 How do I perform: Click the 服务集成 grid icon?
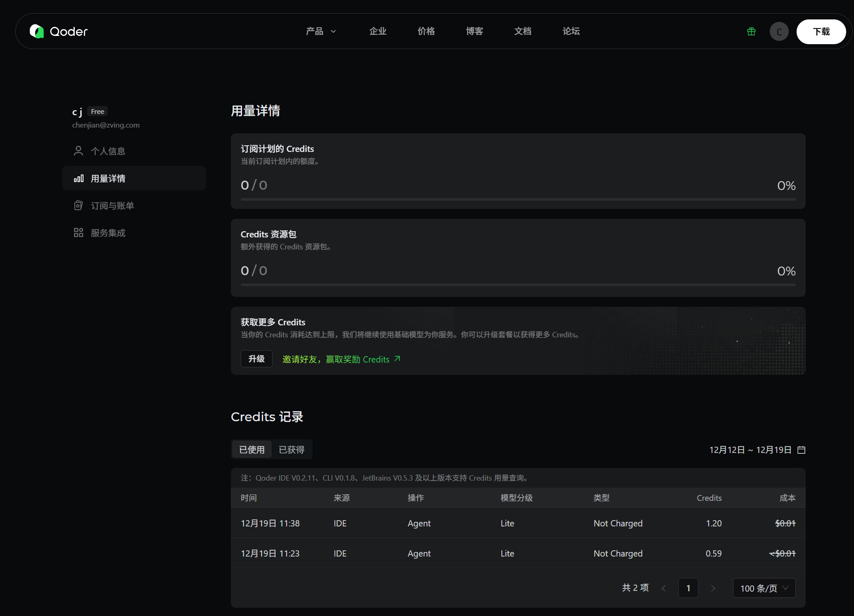[x=78, y=233]
